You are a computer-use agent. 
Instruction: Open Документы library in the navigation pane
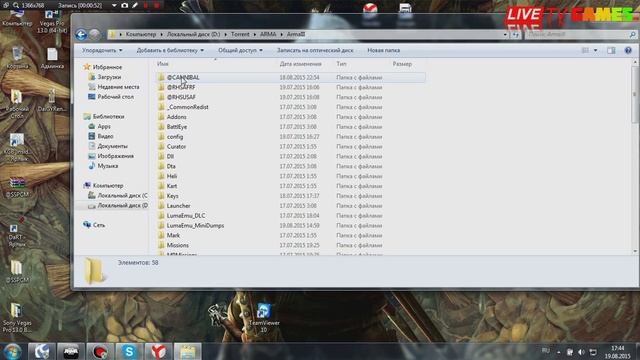pyautogui.click(x=112, y=146)
